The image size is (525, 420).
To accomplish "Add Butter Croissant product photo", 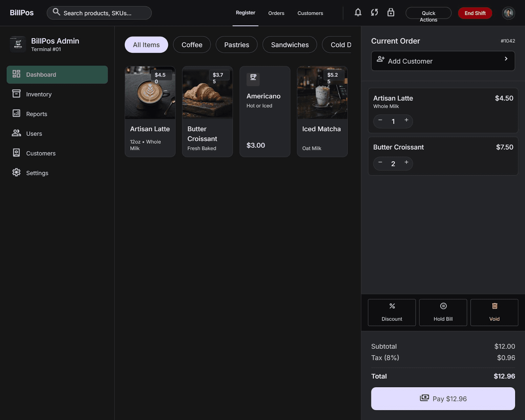I will [x=207, y=93].
